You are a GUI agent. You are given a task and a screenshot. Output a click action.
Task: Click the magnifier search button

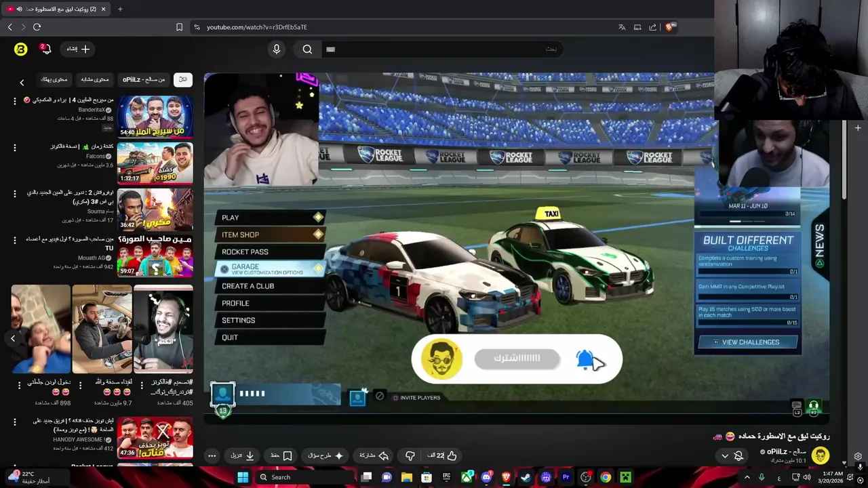coord(307,49)
